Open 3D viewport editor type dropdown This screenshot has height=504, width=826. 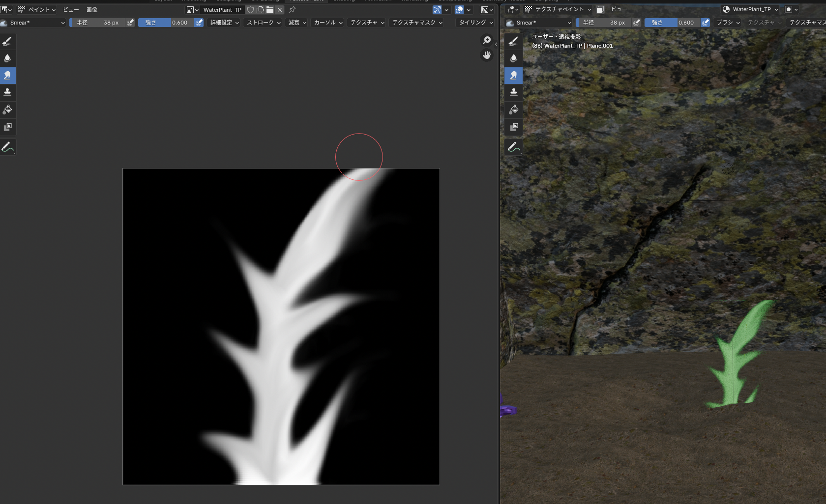pyautogui.click(x=513, y=9)
